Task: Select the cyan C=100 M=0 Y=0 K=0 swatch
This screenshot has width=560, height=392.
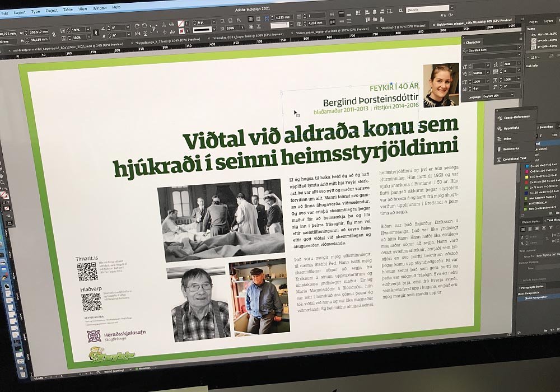Action: point(526,166)
